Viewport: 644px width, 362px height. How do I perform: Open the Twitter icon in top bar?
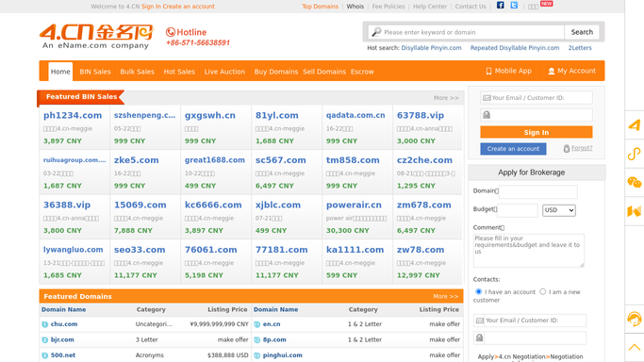pos(514,6)
